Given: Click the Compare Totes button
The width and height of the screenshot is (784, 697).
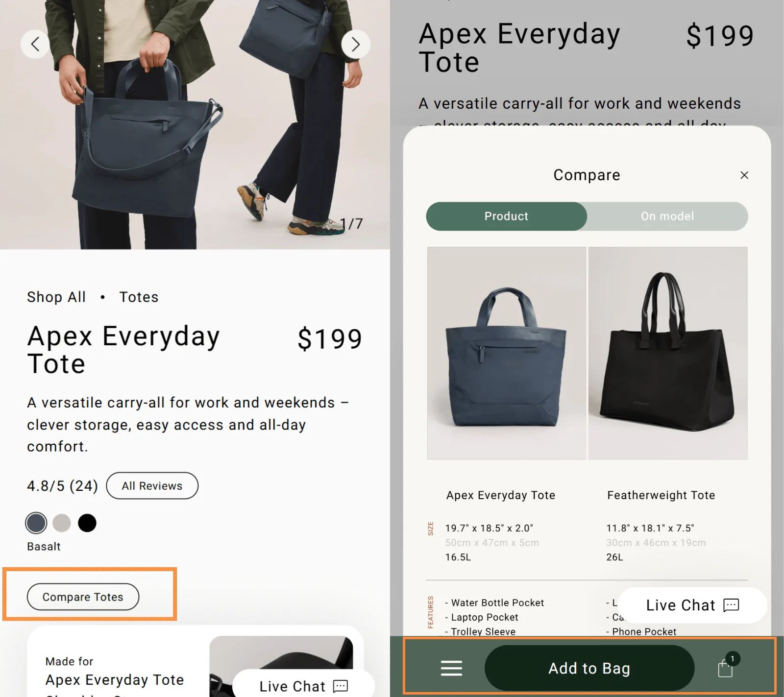Looking at the screenshot, I should 83,597.
